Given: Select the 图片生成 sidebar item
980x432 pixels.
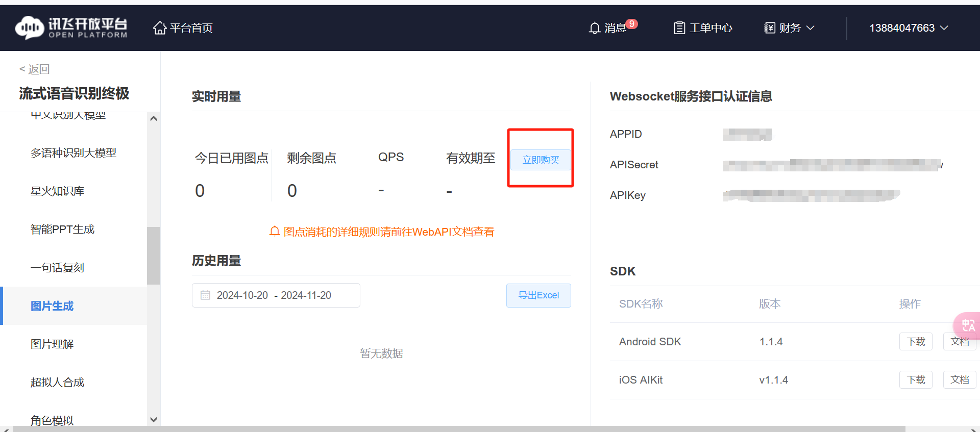Looking at the screenshot, I should coord(73,306).
